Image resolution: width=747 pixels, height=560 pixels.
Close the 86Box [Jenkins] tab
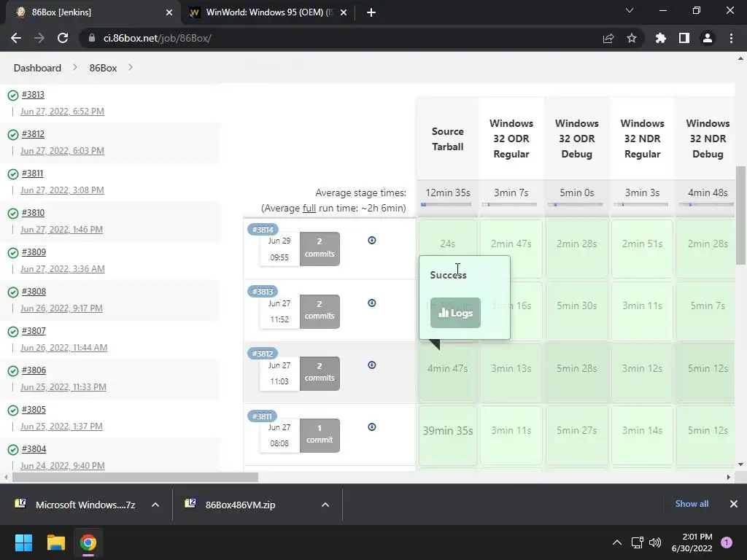tap(169, 12)
